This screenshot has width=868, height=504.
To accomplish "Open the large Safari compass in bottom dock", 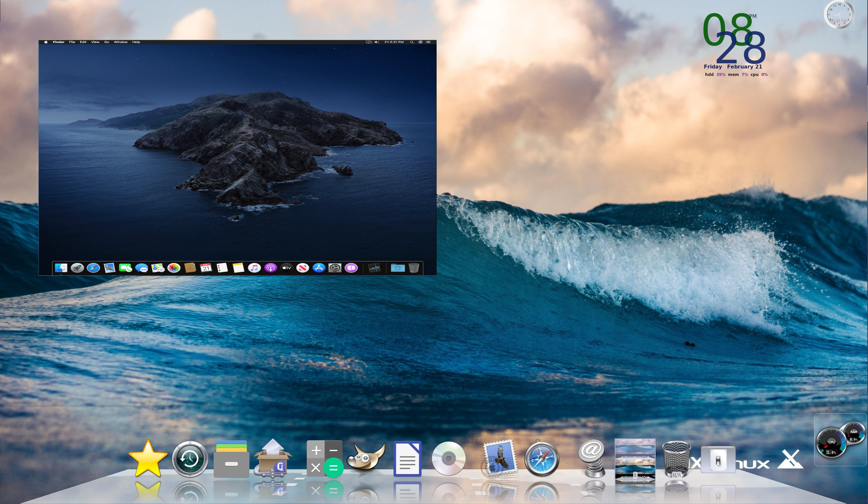I will click(542, 459).
